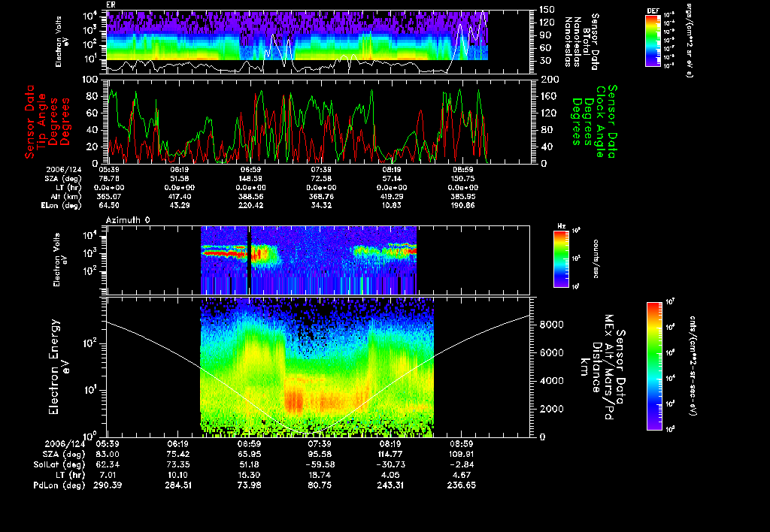Select PdLon value 73.98
This screenshot has width=770, height=532.
tap(249, 485)
